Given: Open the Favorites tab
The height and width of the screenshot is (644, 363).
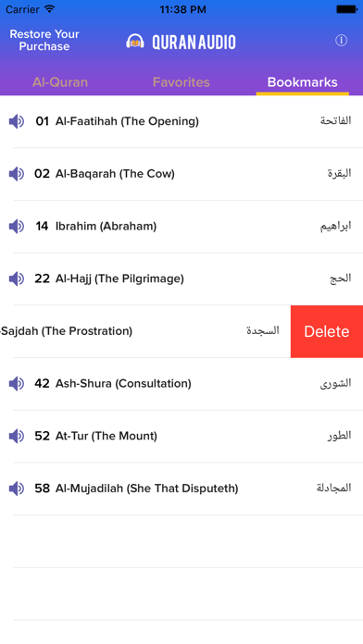Looking at the screenshot, I should [x=181, y=82].
